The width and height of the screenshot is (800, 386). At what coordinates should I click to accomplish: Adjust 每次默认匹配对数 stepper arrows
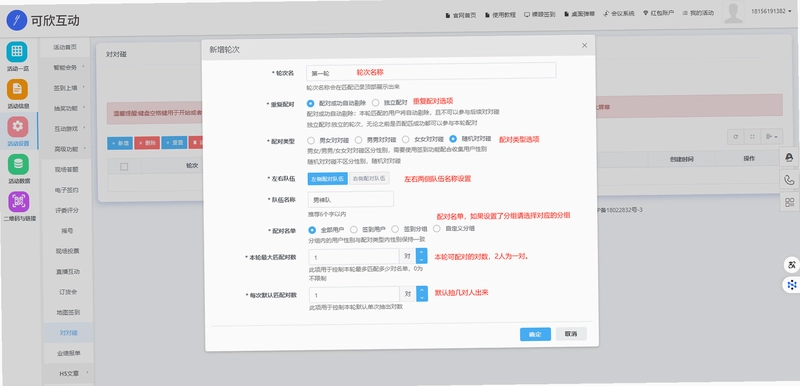pyautogui.click(x=421, y=294)
